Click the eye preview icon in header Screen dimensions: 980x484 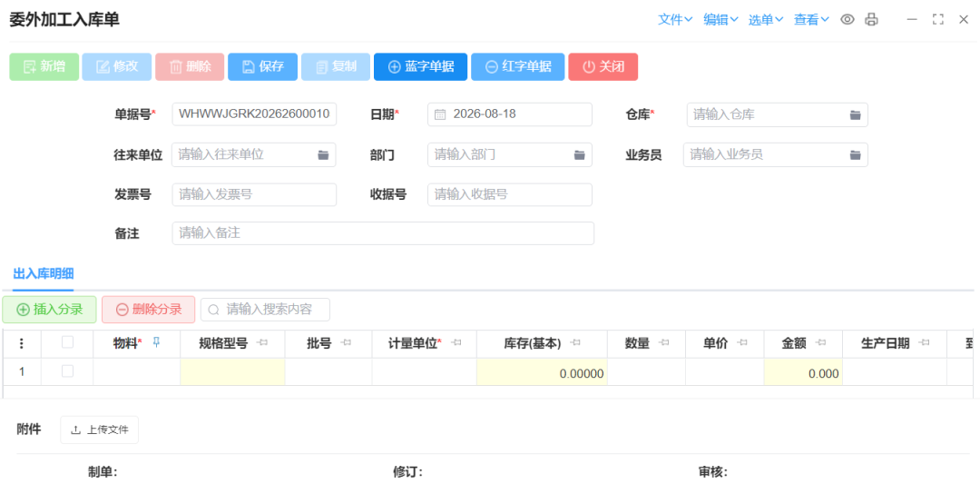tap(847, 19)
